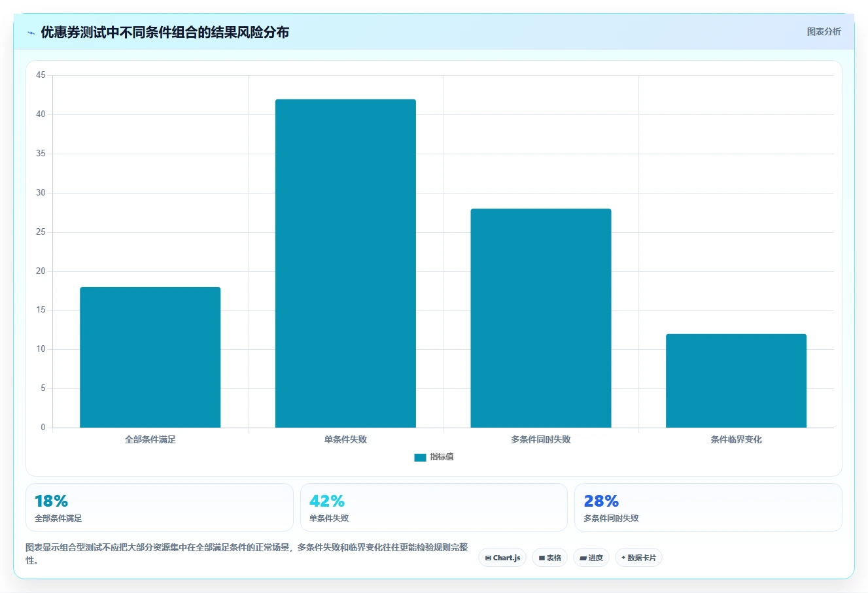The width and height of the screenshot is (868, 593).
Task: Click the 表格 tag chip
Action: 549,558
